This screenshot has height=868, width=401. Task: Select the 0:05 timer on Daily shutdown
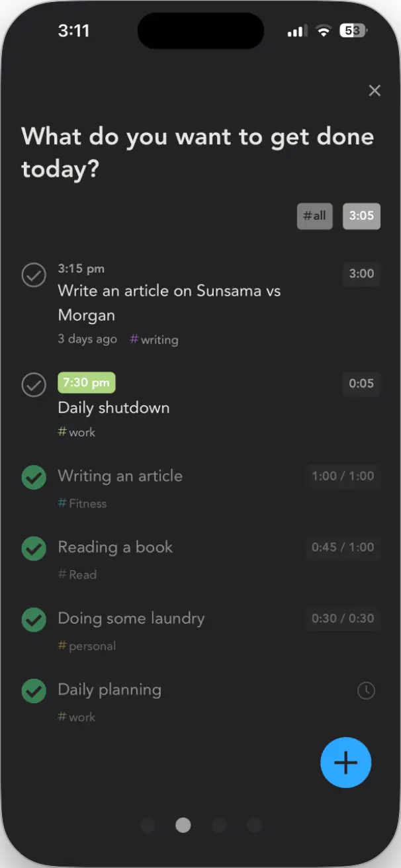pos(361,384)
